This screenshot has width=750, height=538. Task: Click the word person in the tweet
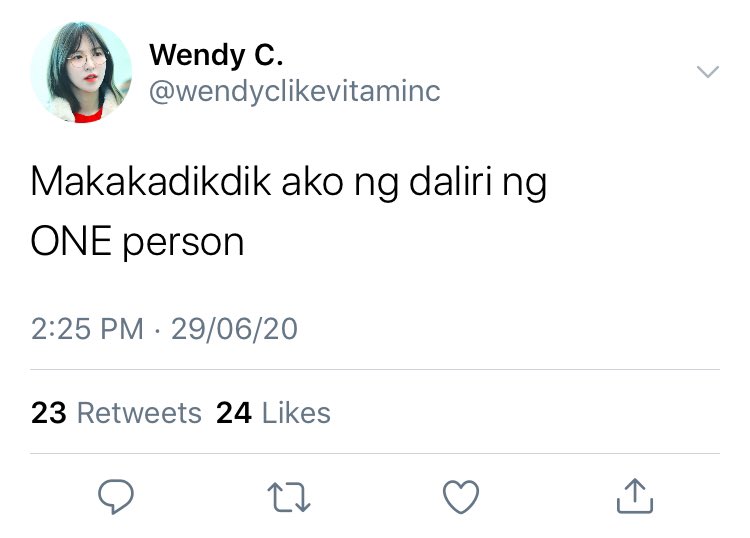click(x=183, y=244)
